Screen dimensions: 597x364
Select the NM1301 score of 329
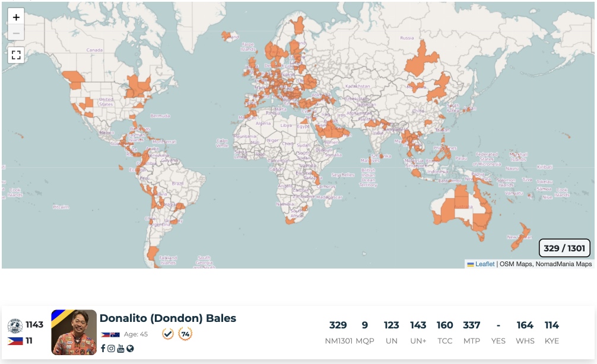pyautogui.click(x=338, y=325)
